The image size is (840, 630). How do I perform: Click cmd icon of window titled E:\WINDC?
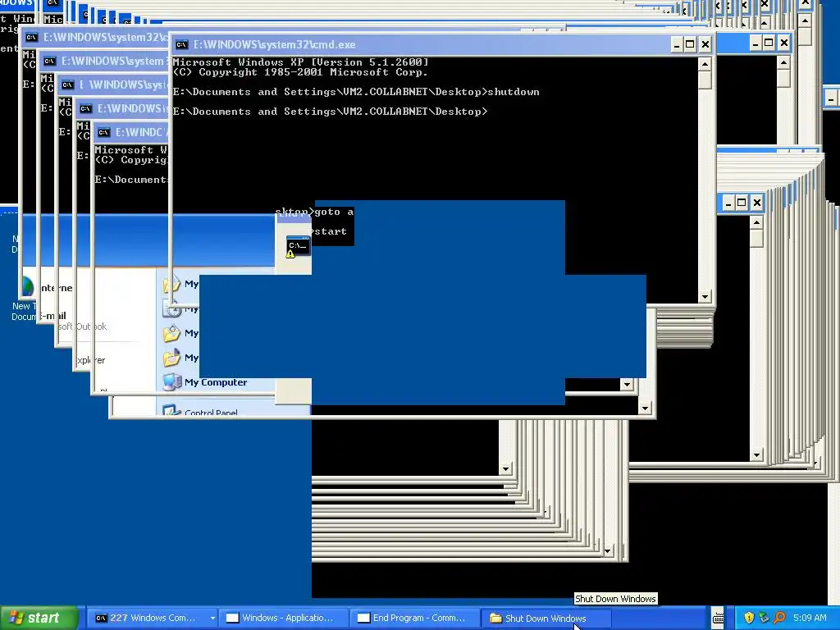tap(104, 132)
